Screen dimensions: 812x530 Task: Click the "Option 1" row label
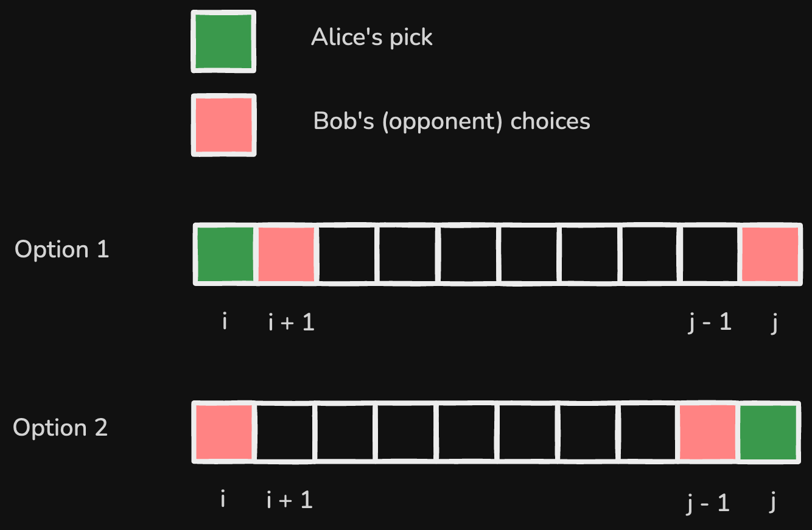pos(62,250)
